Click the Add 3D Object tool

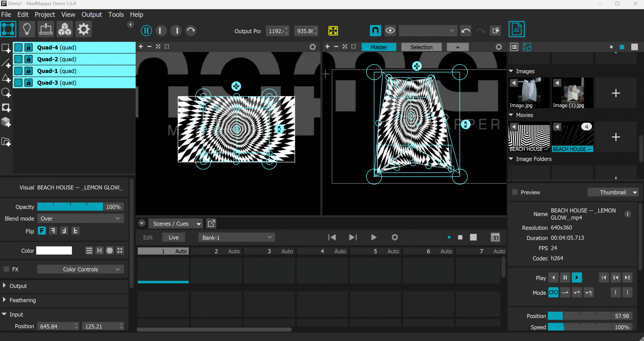(x=6, y=122)
